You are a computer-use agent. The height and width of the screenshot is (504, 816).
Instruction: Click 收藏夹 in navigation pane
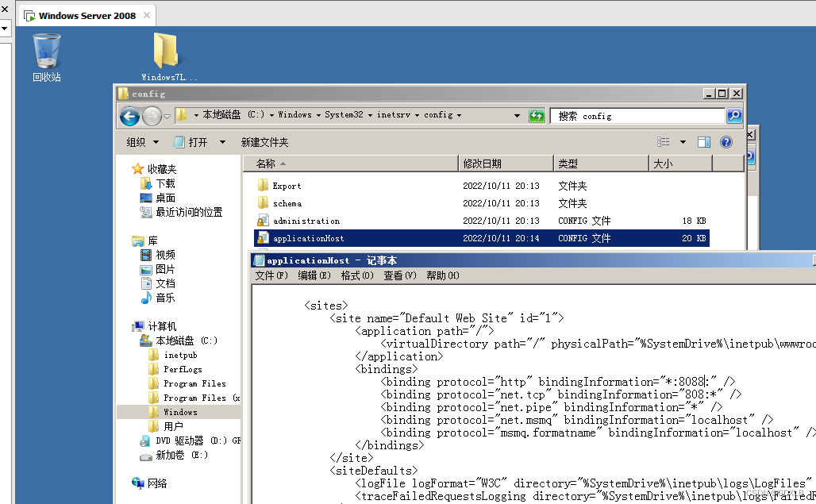click(162, 169)
